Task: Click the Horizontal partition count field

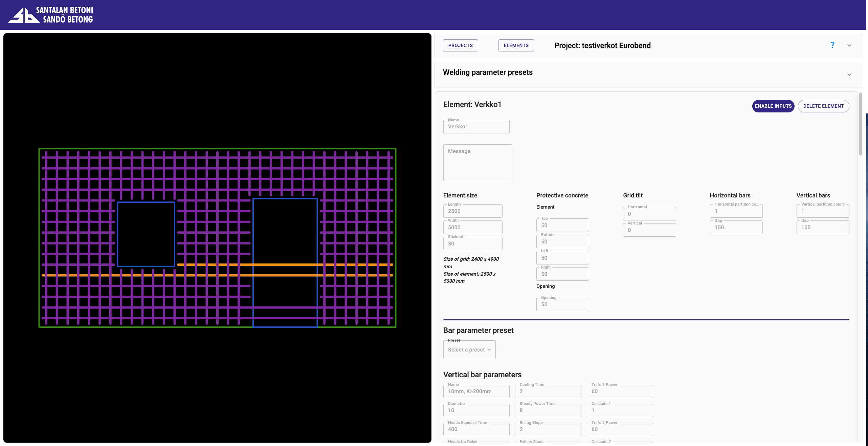Action: point(736,211)
